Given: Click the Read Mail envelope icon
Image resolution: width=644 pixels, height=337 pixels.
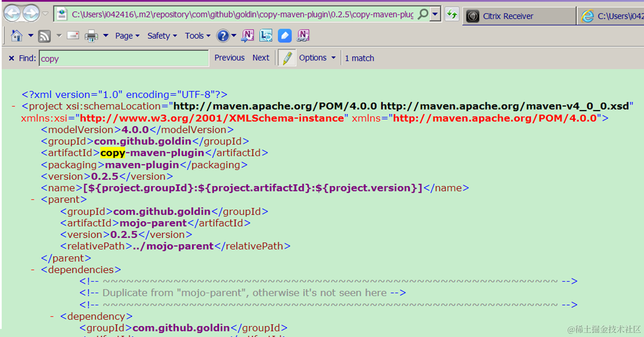Looking at the screenshot, I should click(73, 35).
